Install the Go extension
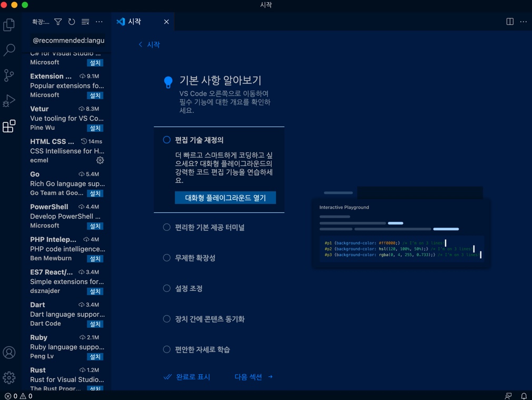This screenshot has height=400, width=532. 95,193
